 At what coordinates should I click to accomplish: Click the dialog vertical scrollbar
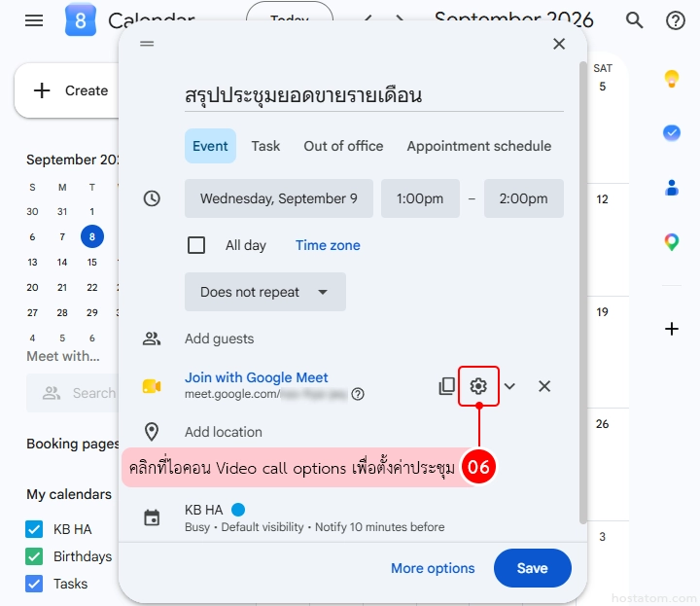(x=582, y=293)
